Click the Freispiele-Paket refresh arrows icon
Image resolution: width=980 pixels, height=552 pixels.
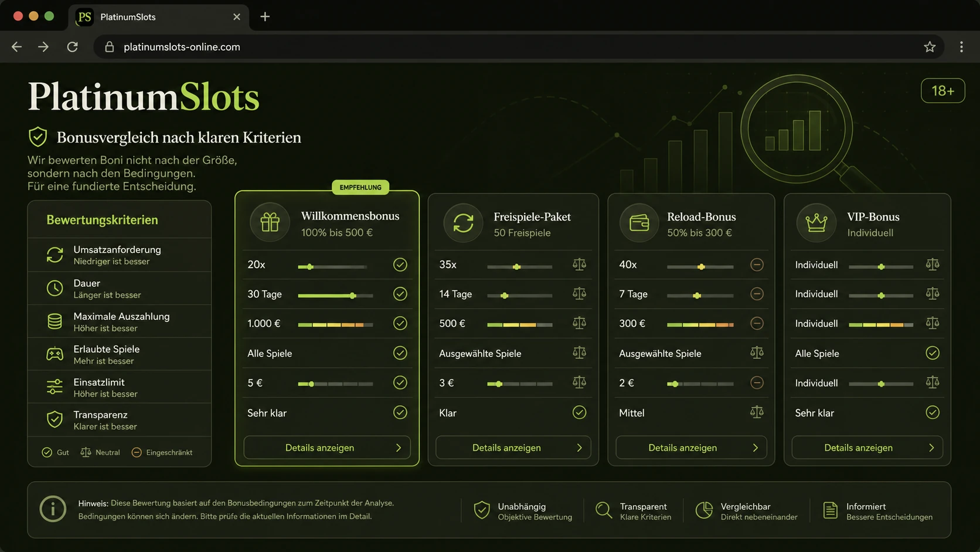coord(463,223)
